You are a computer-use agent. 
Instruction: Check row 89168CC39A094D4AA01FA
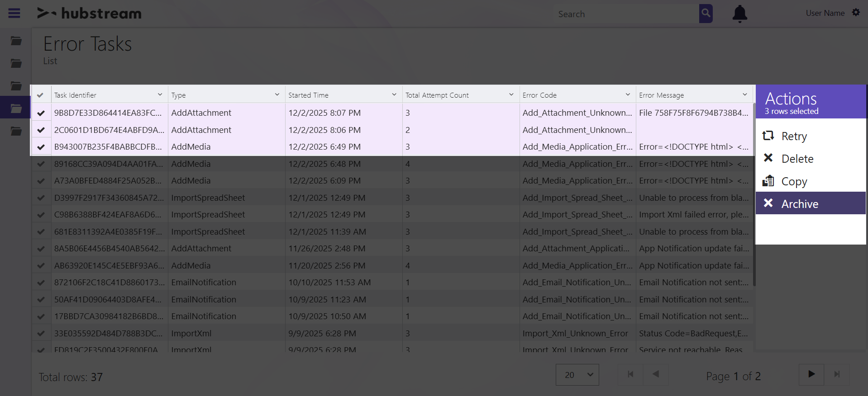pyautogui.click(x=41, y=164)
